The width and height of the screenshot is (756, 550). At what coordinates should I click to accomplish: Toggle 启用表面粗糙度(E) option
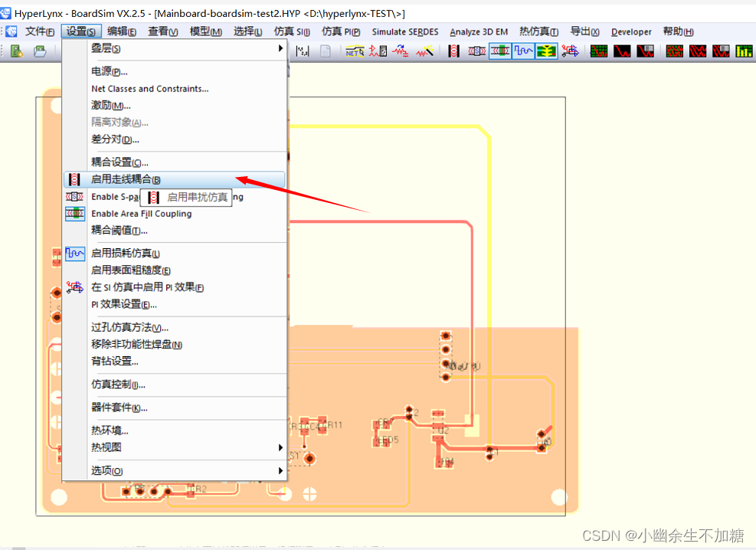[x=175, y=270]
